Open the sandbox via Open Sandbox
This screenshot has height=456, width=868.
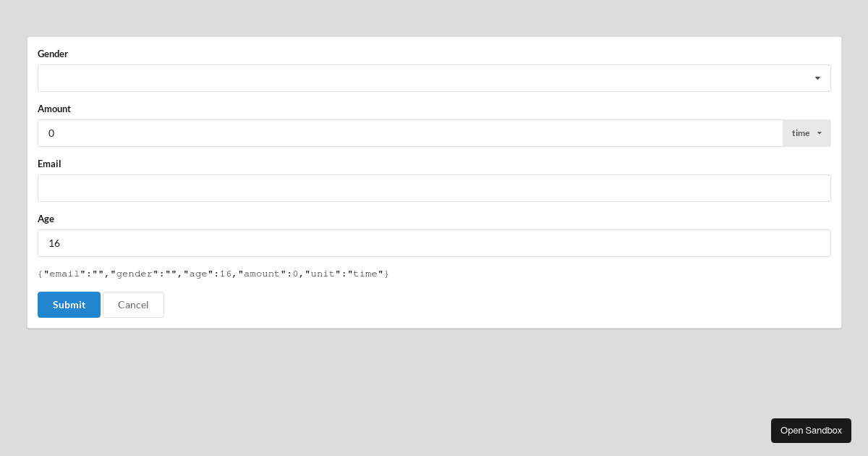point(811,431)
